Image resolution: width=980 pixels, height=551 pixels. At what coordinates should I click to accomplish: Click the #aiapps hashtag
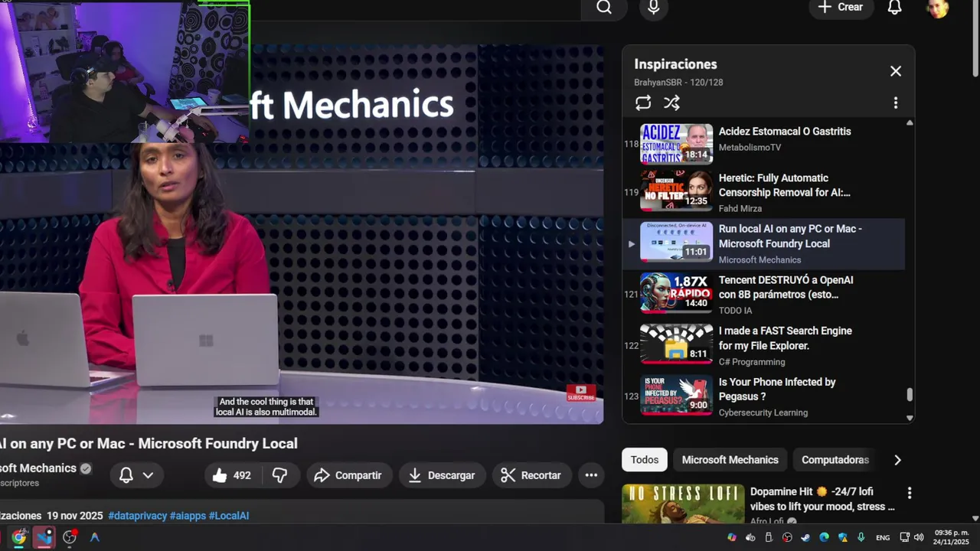tap(188, 516)
